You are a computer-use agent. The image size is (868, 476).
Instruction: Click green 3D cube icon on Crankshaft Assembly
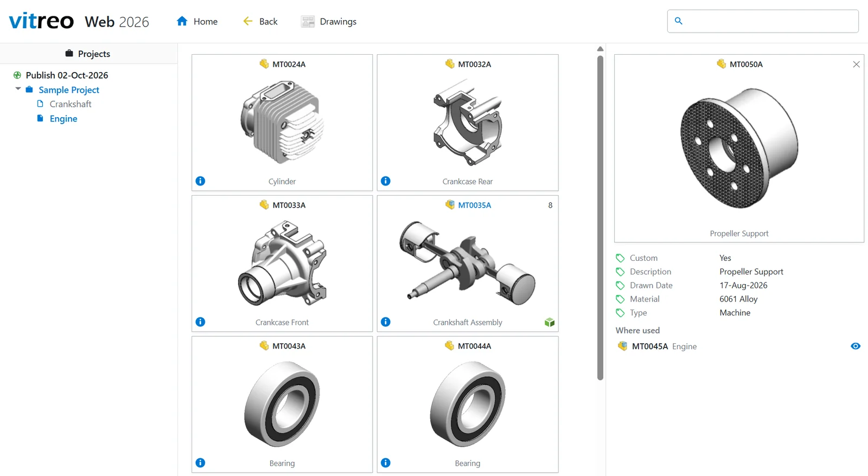point(550,322)
